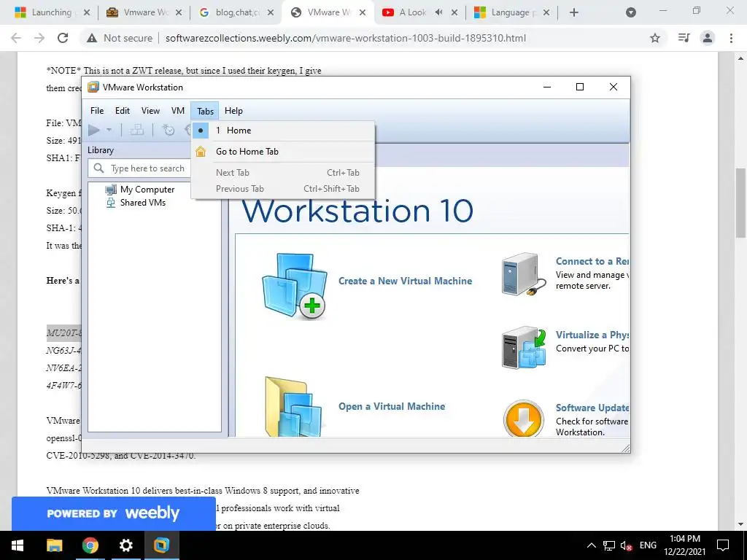Image resolution: width=747 pixels, height=560 pixels.
Task: Click the library search magnifier icon
Action: 98,168
